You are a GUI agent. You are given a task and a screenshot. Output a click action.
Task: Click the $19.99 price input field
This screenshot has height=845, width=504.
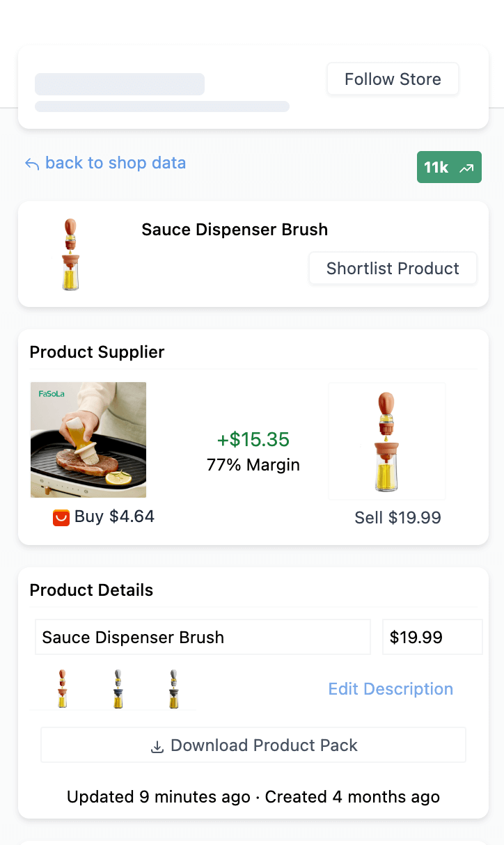432,637
